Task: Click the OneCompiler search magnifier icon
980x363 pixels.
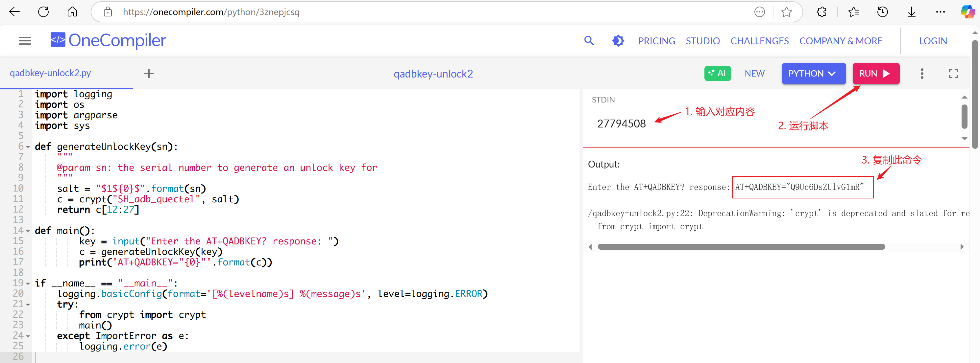Action: click(x=589, y=41)
